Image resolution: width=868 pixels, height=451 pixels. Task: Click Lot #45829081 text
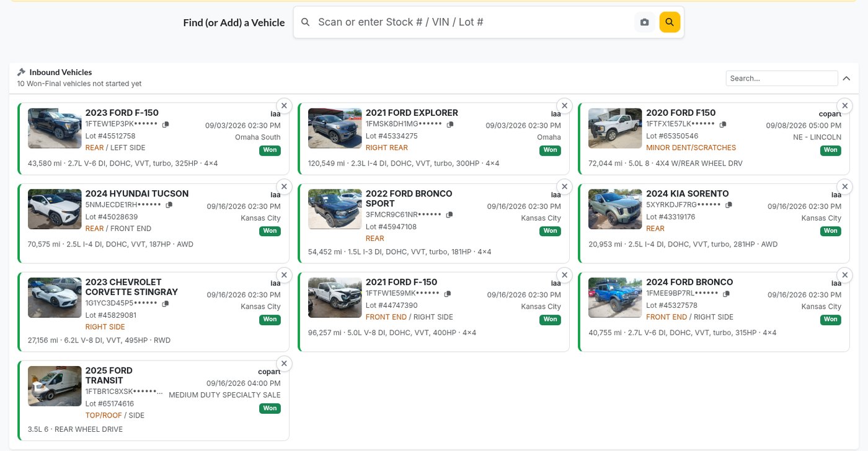click(x=111, y=315)
